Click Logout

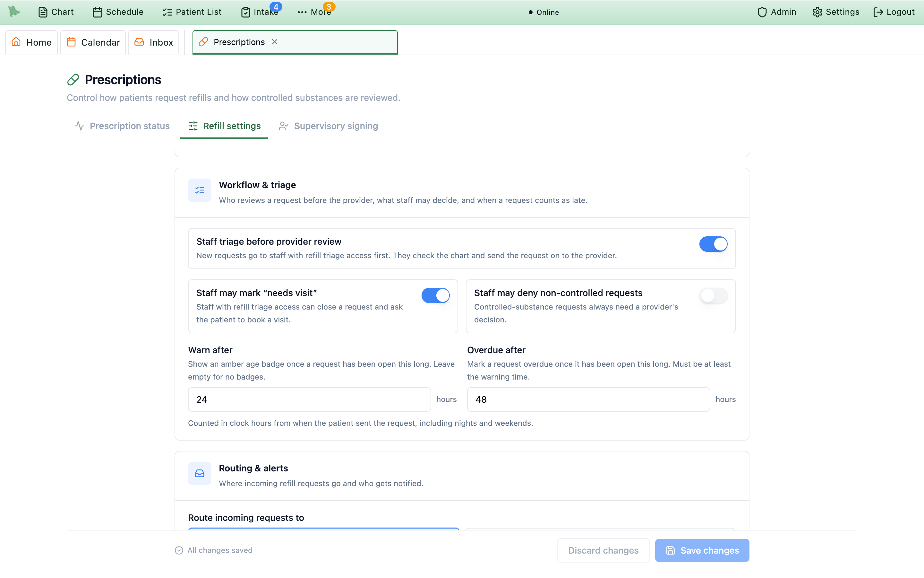(894, 12)
